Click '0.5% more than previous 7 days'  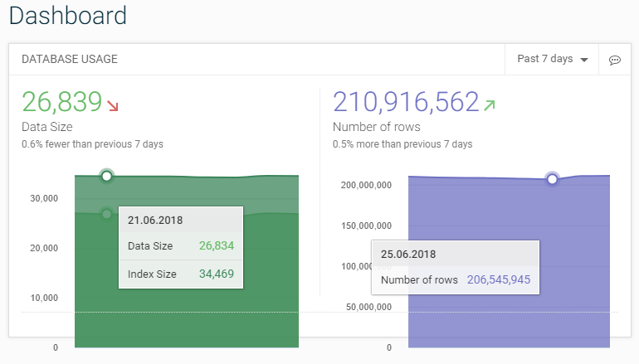[x=402, y=144]
